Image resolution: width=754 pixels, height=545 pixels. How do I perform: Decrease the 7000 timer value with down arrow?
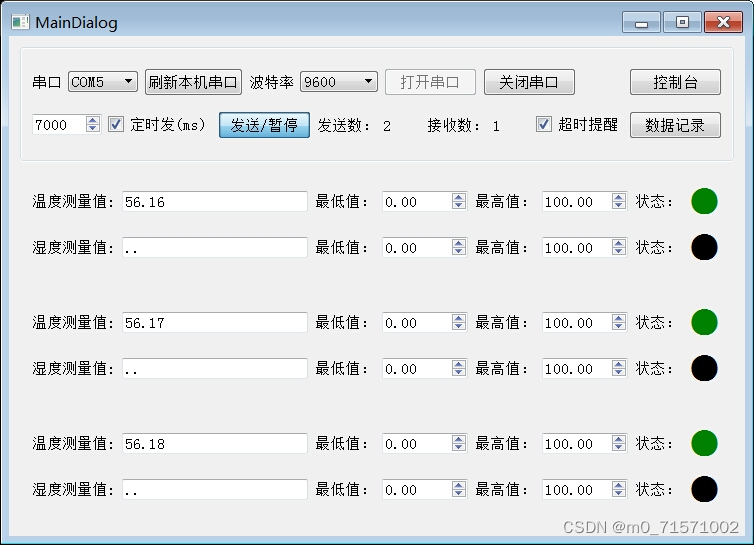93,128
